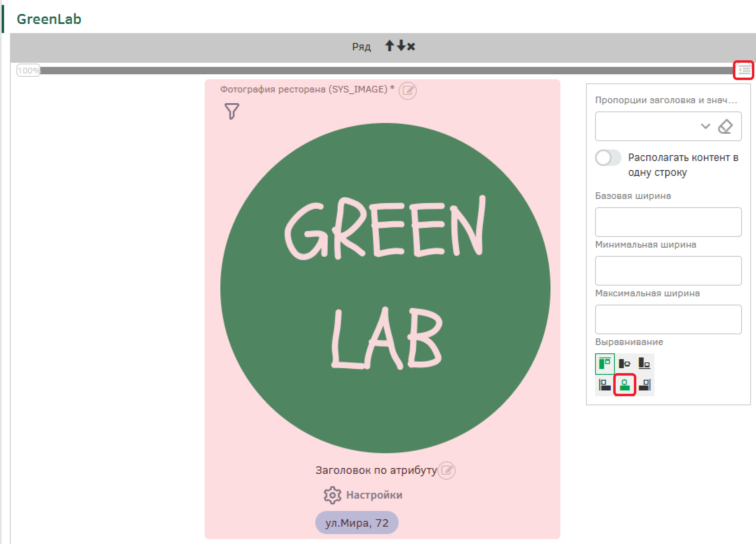
Task: Choose right alignment option
Action: coord(644,385)
